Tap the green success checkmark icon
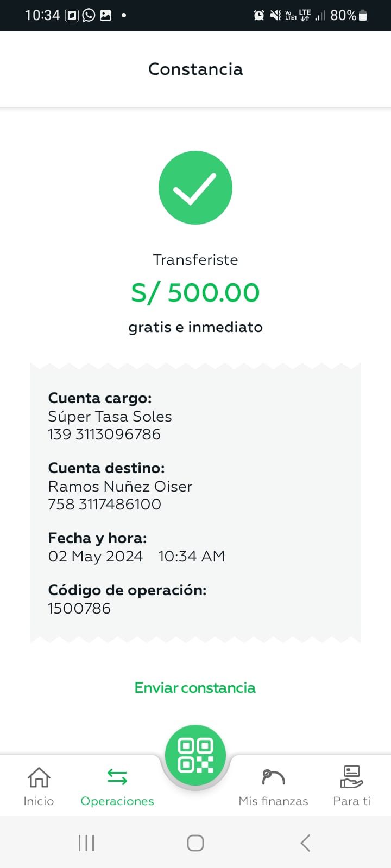 [195, 188]
